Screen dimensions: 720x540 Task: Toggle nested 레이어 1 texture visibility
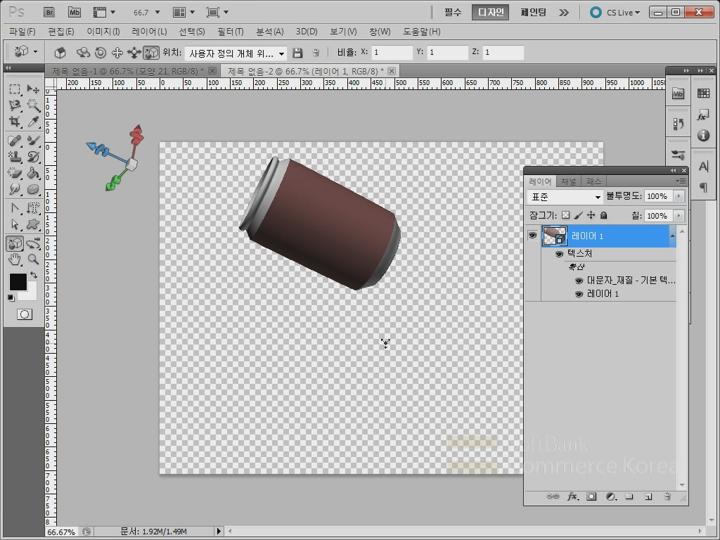pyautogui.click(x=579, y=294)
